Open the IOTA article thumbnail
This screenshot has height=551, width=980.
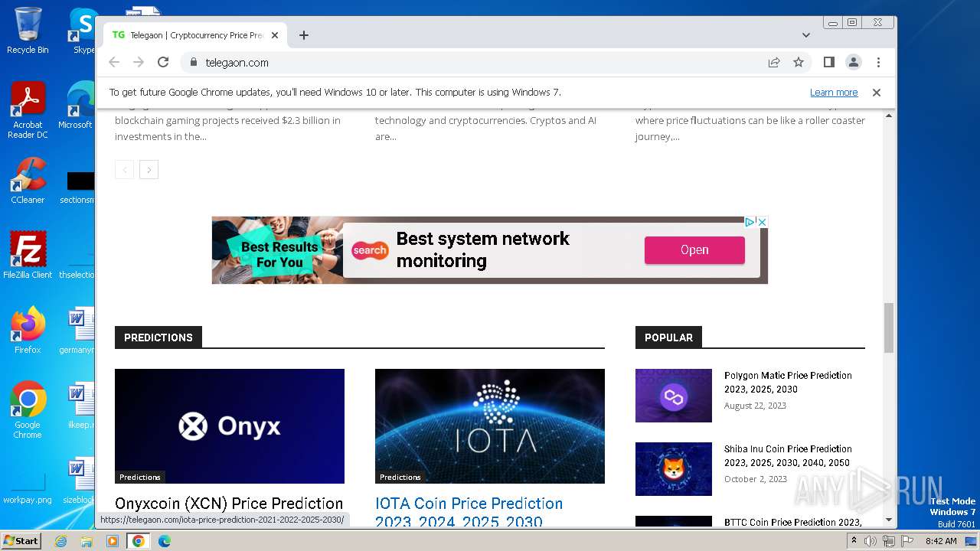[x=490, y=426]
